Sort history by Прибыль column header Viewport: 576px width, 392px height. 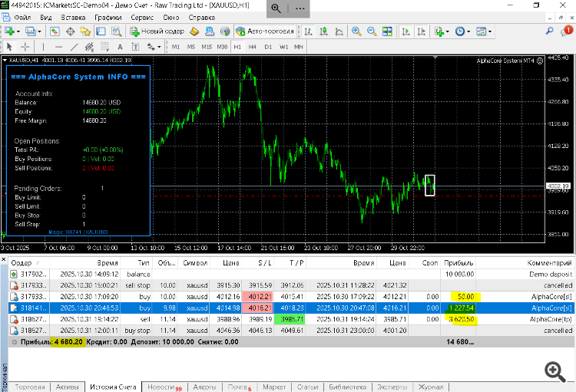coord(458,263)
